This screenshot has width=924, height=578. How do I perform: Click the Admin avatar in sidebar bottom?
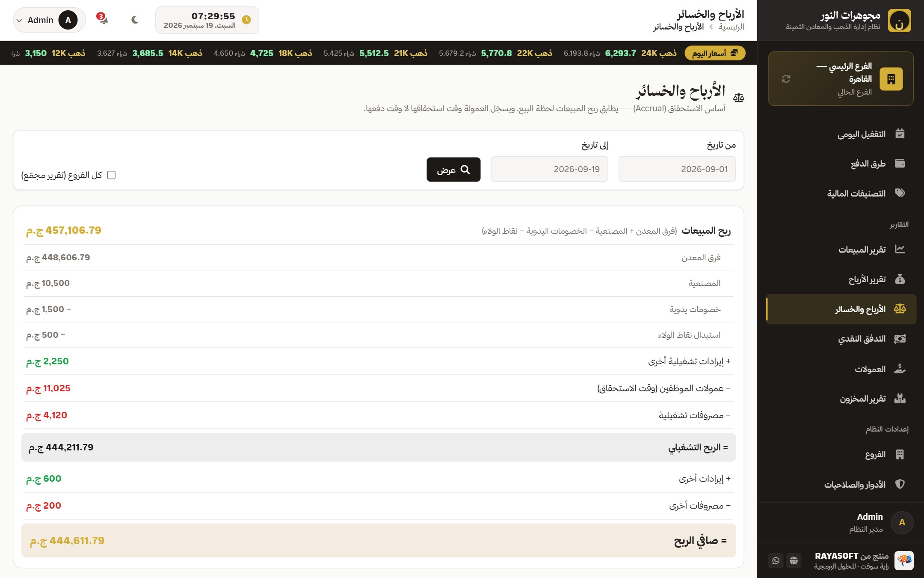click(902, 522)
